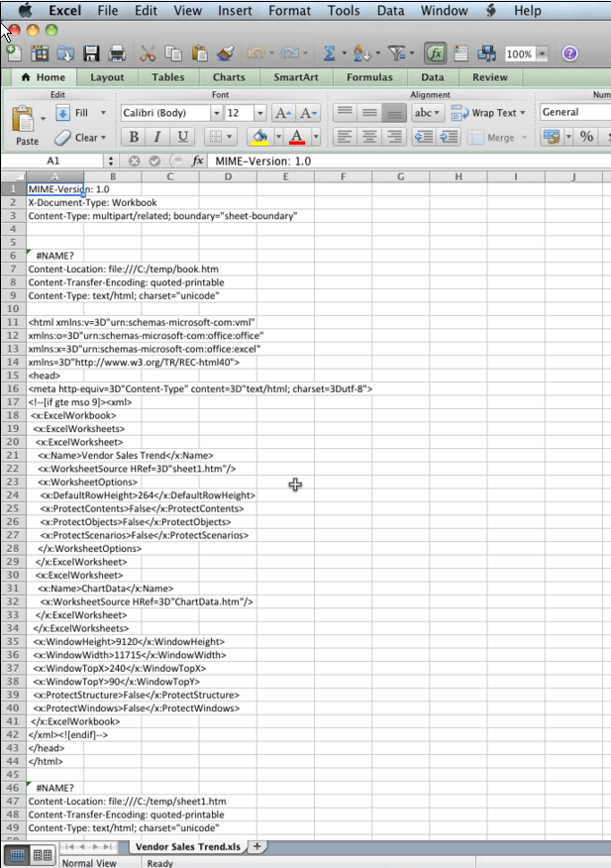Viewport: 611px width, 868px height.
Task: Set vertical alignment to top
Action: 345,113
